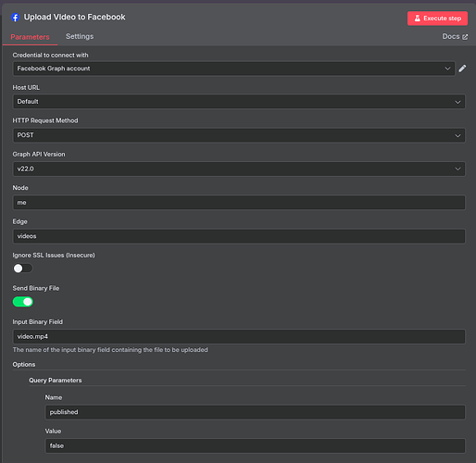Image resolution: width=476 pixels, height=463 pixels.
Task: Expand the Graph API Version v22.0 dropdown
Action: 239,169
